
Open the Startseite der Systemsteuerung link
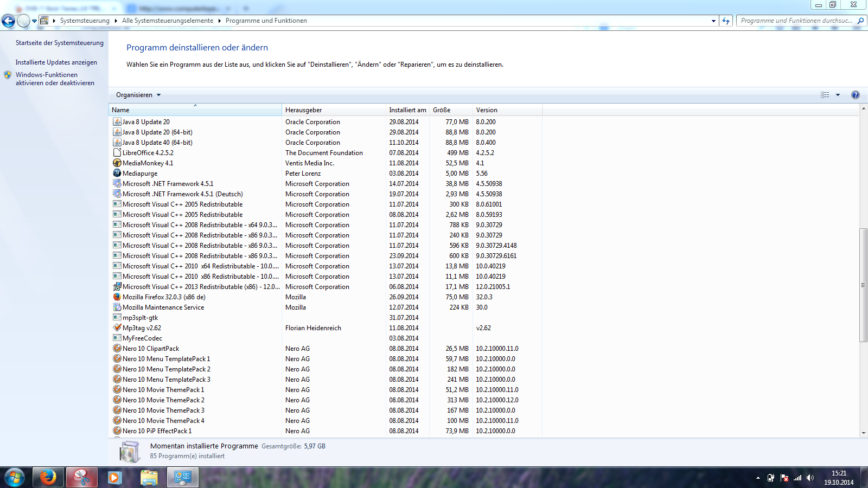click(x=60, y=43)
